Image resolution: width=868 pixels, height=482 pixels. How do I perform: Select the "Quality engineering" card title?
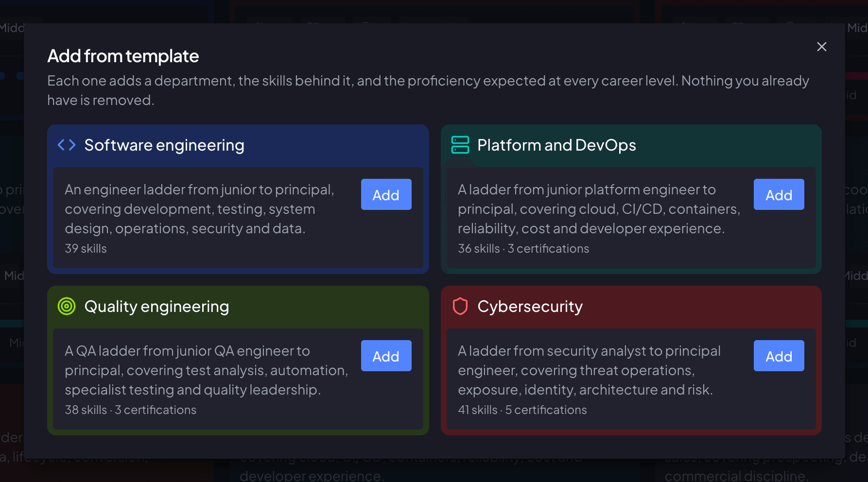[156, 307]
